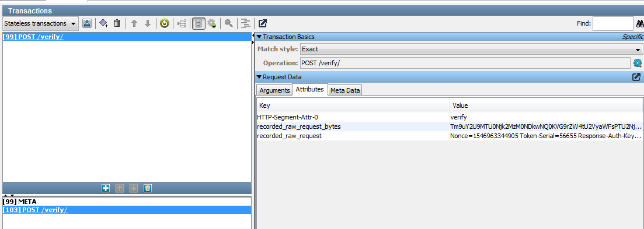The width and height of the screenshot is (644, 229).
Task: Click the small down triangle above META list
Action: (12, 196)
